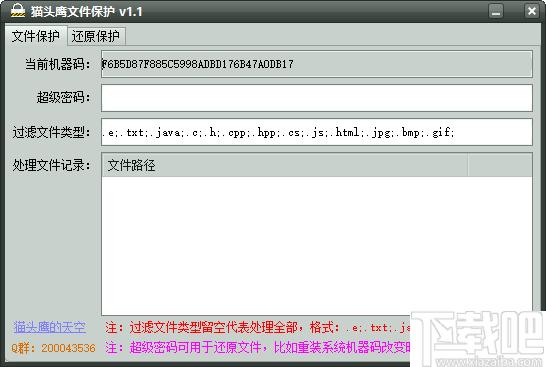Click the magenta 超级密码可用于还原文件 note
Viewport: 546px width, 367px height.
point(257,348)
